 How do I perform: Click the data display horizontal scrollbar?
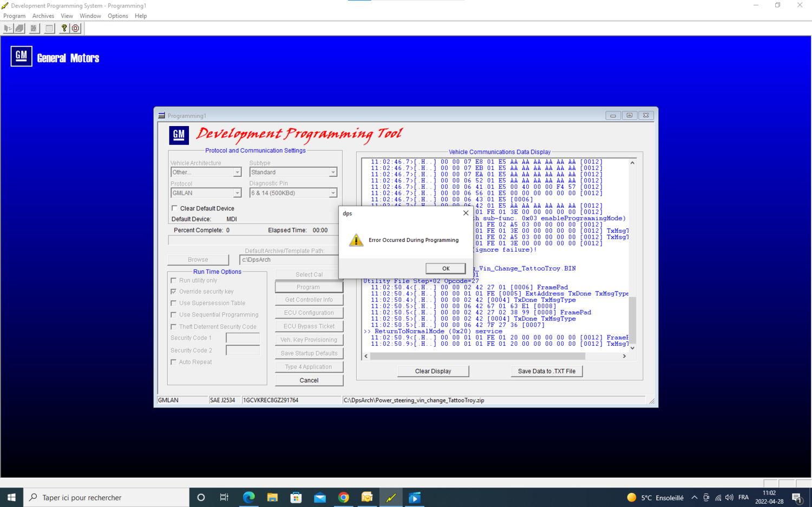coord(477,356)
